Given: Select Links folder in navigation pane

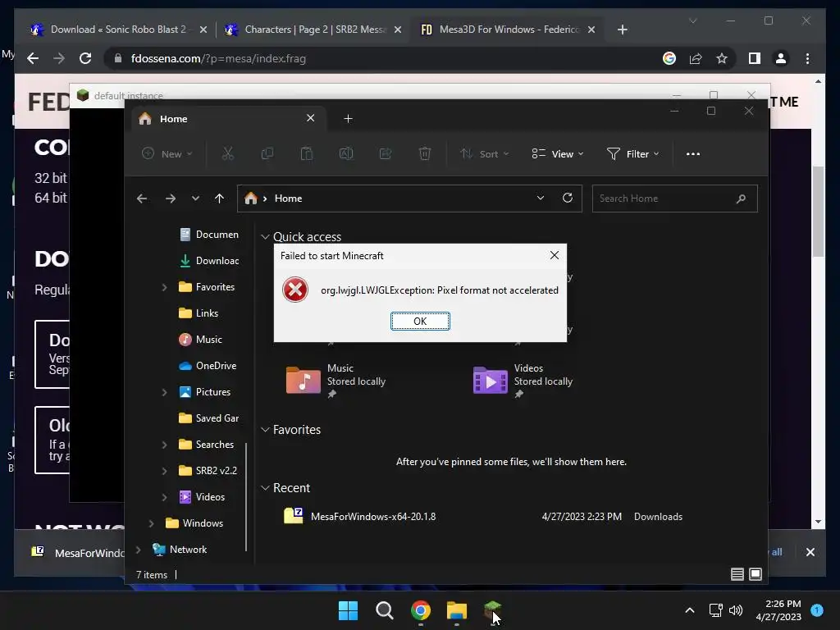Looking at the screenshot, I should (199, 313).
